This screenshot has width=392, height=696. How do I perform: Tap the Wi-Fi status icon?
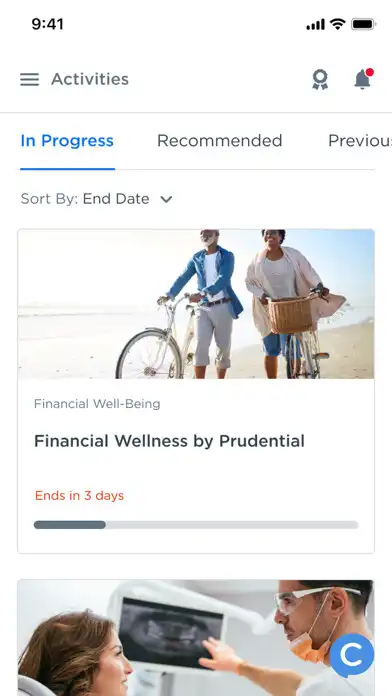click(x=338, y=24)
